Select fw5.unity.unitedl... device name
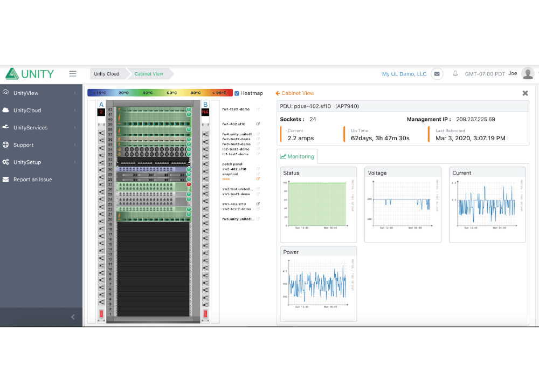Screen dimensions: 539x392 click(x=238, y=219)
